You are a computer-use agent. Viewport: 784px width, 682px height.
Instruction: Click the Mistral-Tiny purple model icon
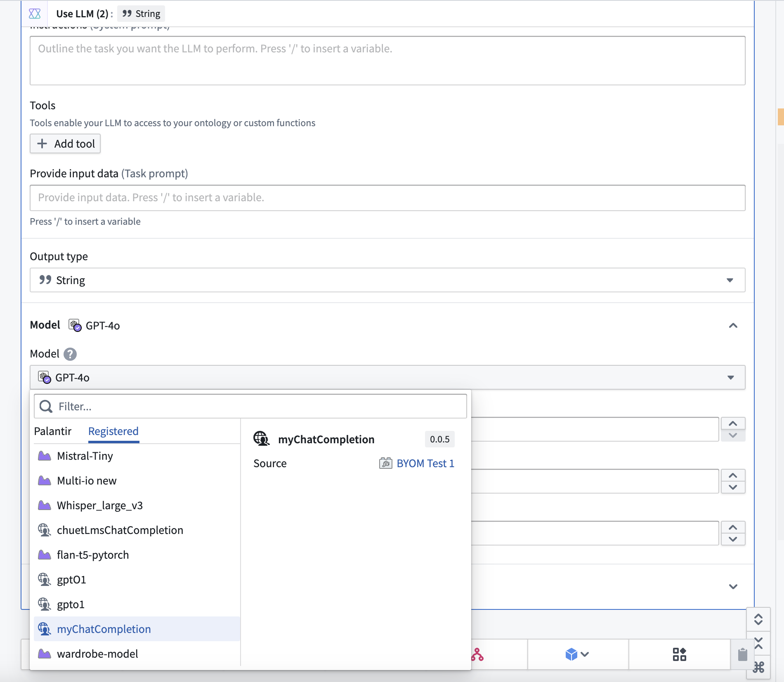click(45, 456)
